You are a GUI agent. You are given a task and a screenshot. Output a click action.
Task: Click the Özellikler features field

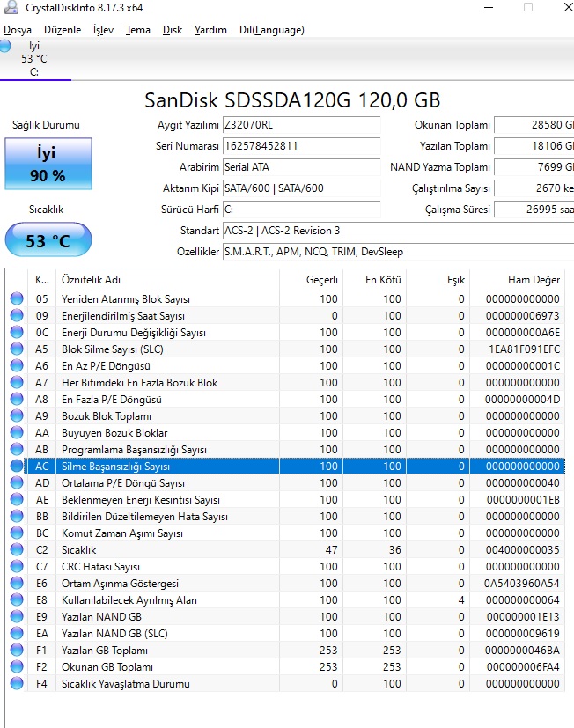click(399, 252)
